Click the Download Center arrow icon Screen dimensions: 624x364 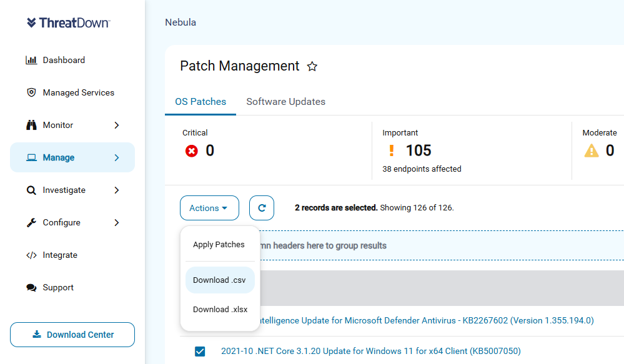pyautogui.click(x=37, y=334)
